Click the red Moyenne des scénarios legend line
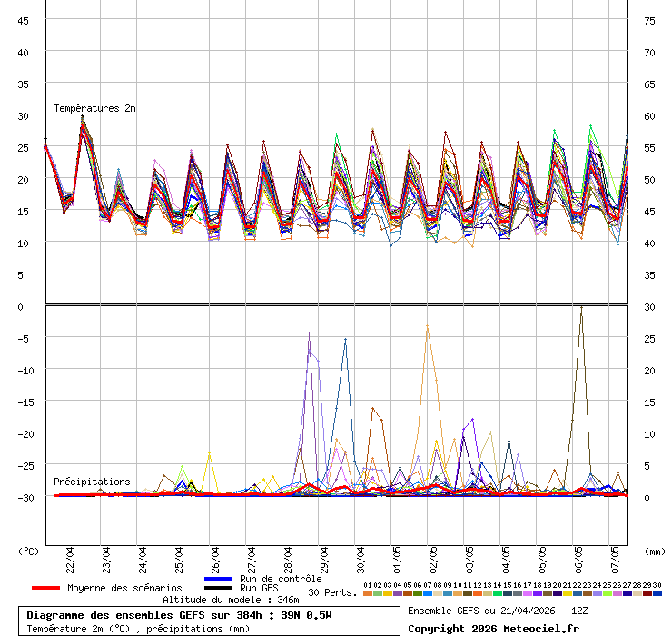The width and height of the screenshot is (672, 636). (x=45, y=588)
